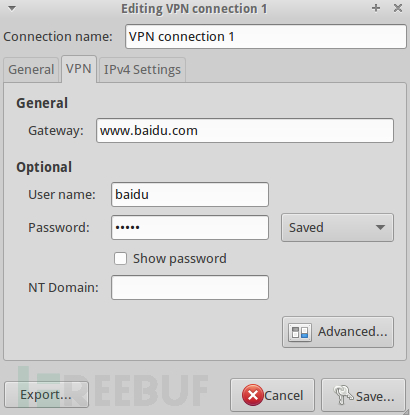
Task: Click the Export... button
Action: [x=46, y=395]
